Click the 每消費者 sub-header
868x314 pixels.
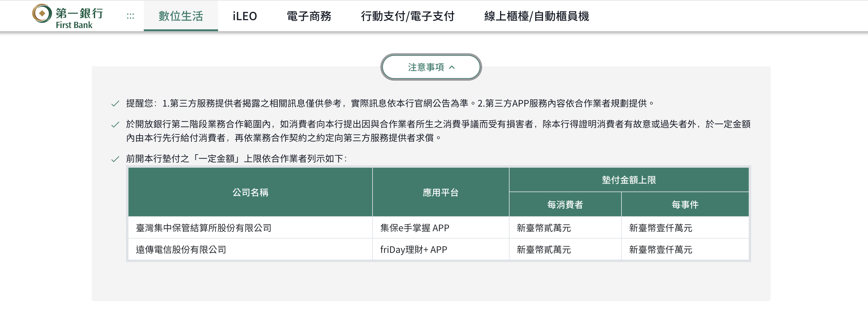point(565,205)
